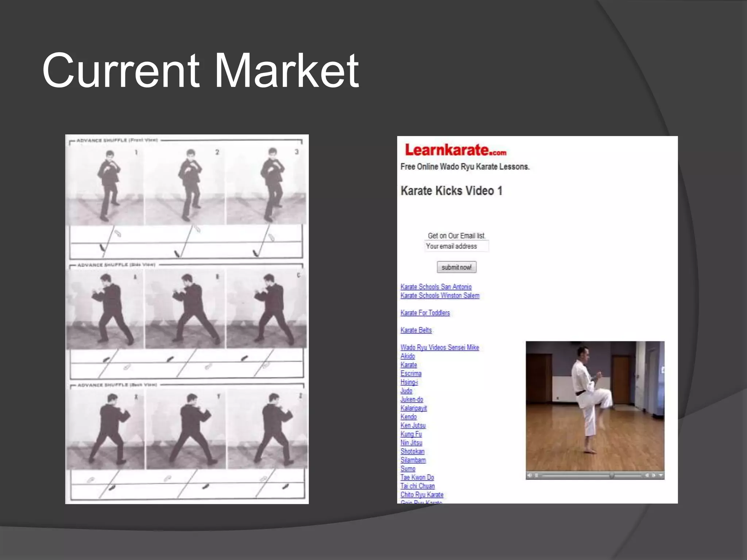Click the video step-forward button

[x=654, y=475]
